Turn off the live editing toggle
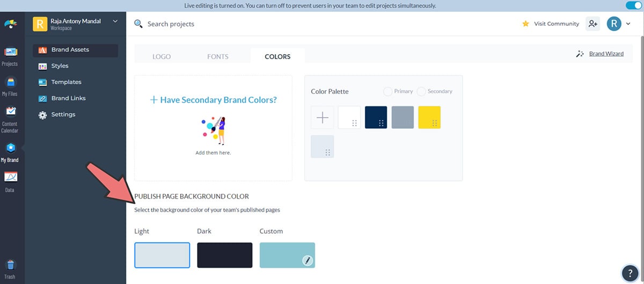This screenshot has height=284, width=644. pyautogui.click(x=633, y=5)
